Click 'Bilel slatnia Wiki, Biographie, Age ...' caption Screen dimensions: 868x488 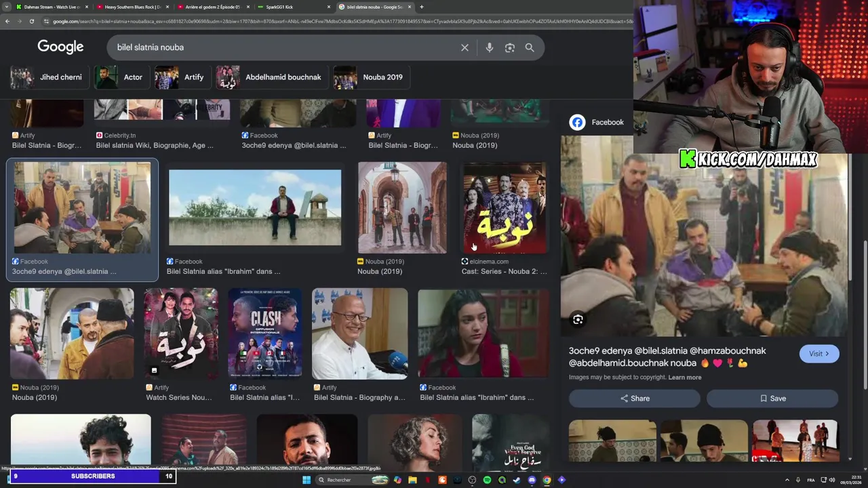[x=155, y=145]
